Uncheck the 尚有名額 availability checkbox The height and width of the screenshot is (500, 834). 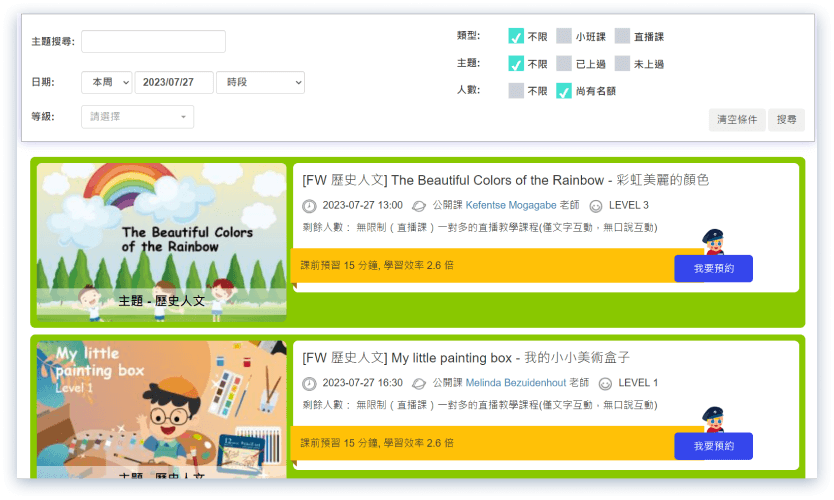pos(564,91)
